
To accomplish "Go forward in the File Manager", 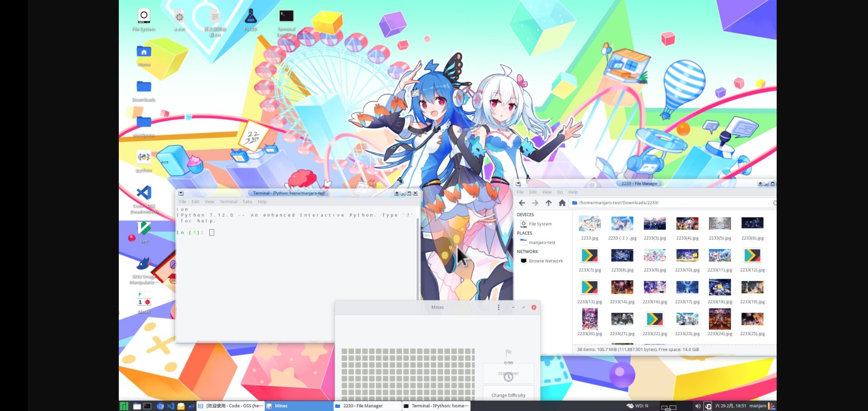I will coord(535,203).
